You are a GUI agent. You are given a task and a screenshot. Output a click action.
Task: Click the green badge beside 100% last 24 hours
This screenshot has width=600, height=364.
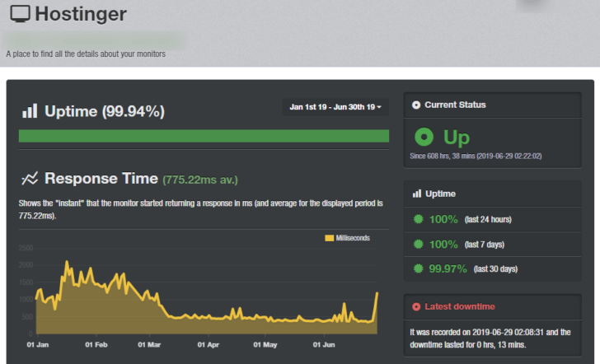pos(418,219)
